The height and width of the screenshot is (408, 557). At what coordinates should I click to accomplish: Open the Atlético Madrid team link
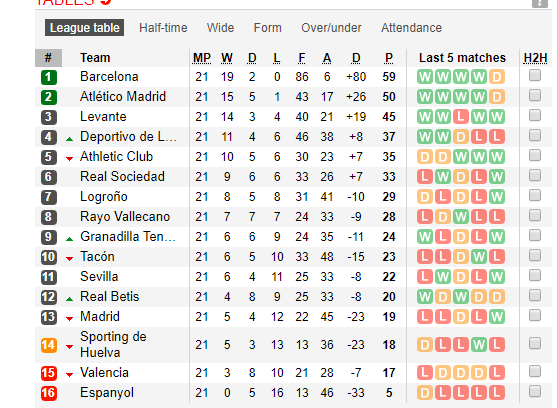point(123,97)
